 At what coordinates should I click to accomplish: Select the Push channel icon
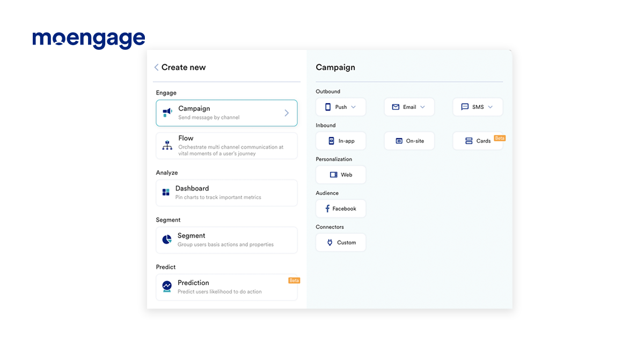(x=328, y=107)
